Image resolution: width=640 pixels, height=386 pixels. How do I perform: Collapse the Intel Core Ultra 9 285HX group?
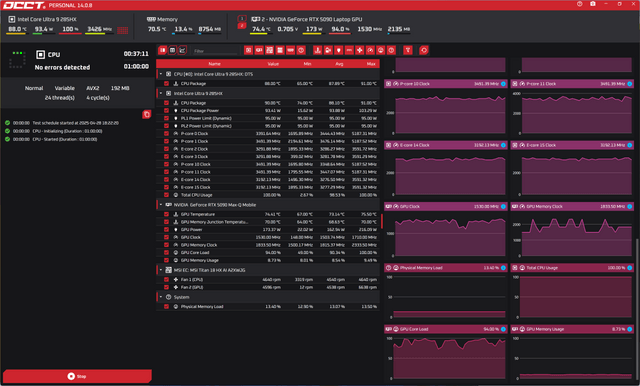161,93
